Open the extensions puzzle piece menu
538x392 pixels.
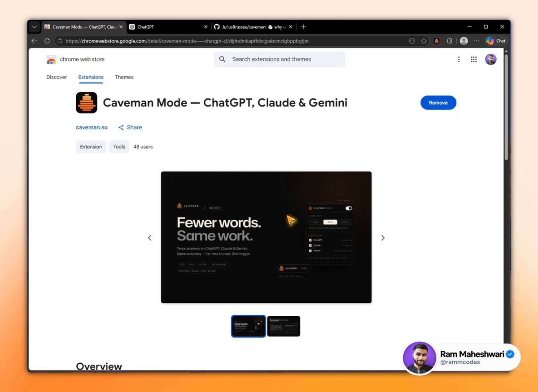point(450,41)
